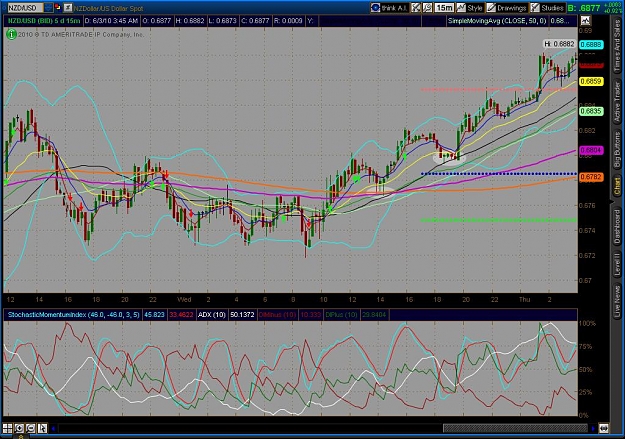Click the SMI value 45.823
Screen dimensions: 625x439
tap(154, 315)
